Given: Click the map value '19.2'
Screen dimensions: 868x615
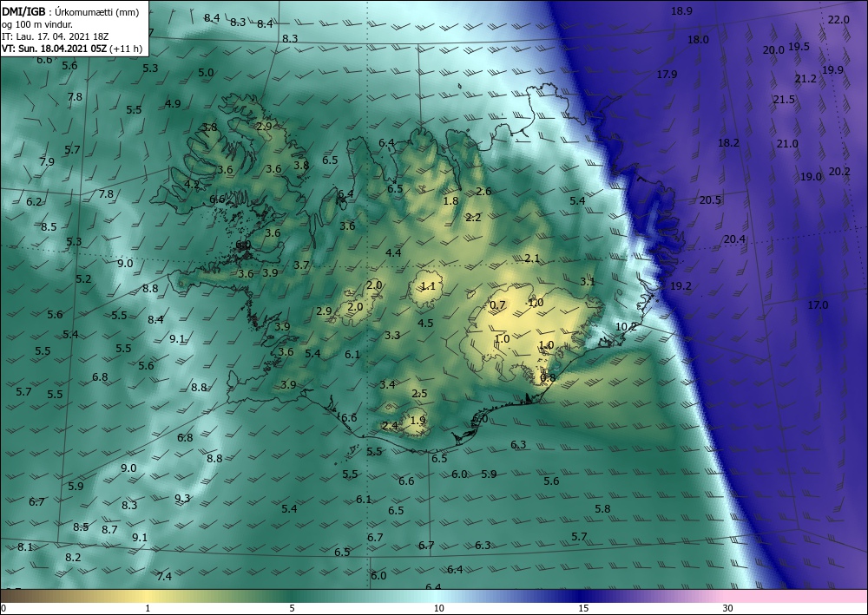Looking at the screenshot, I should (x=681, y=286).
